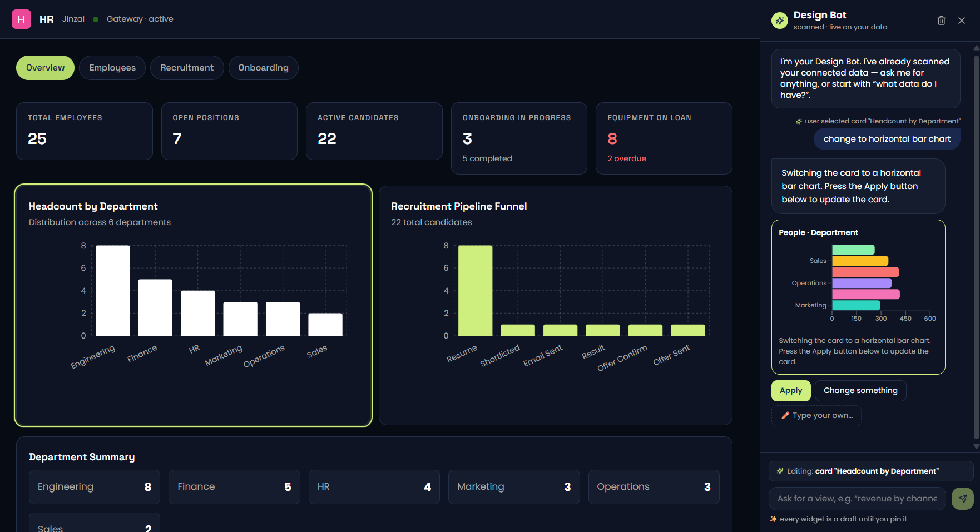Click the chat panel scrollbar down arrow
This screenshot has width=980, height=532.
tap(976, 446)
